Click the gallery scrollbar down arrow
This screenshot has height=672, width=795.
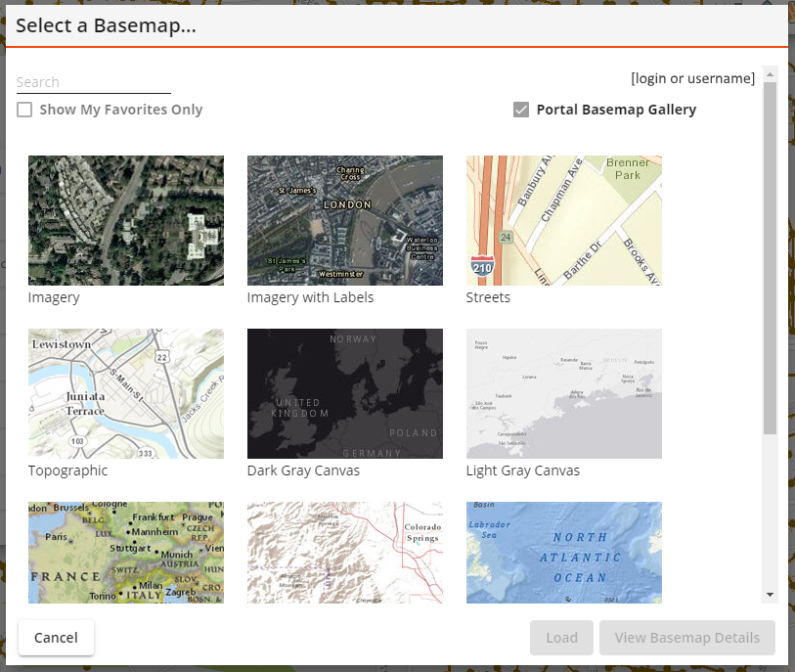(x=770, y=595)
